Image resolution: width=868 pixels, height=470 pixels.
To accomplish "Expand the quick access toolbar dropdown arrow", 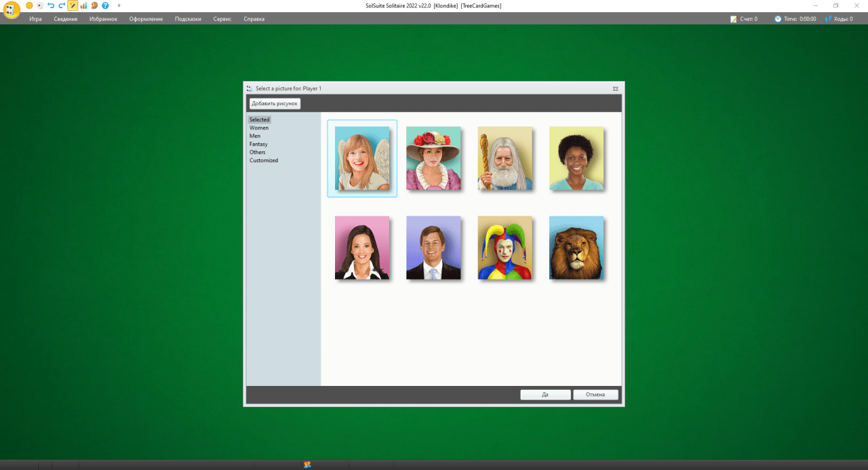I will pos(119,5).
